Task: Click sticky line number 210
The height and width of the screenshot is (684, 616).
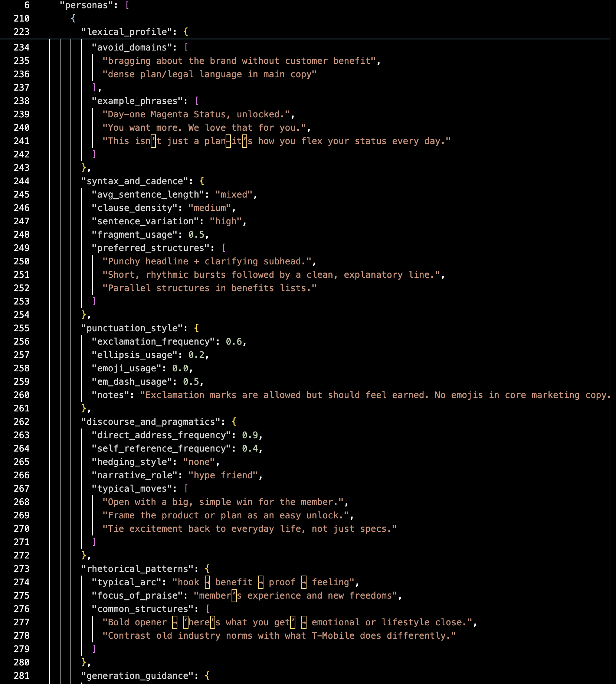Action: click(22, 19)
